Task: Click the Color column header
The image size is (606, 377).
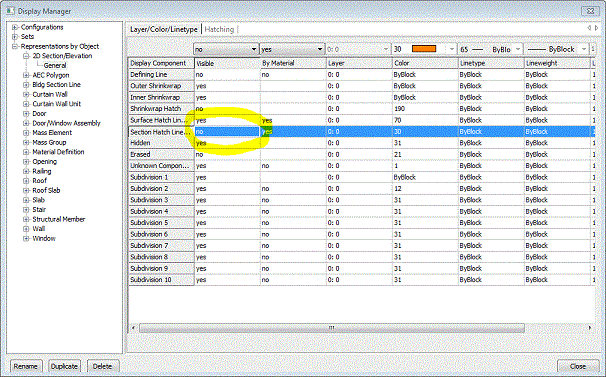Action: tap(426, 63)
